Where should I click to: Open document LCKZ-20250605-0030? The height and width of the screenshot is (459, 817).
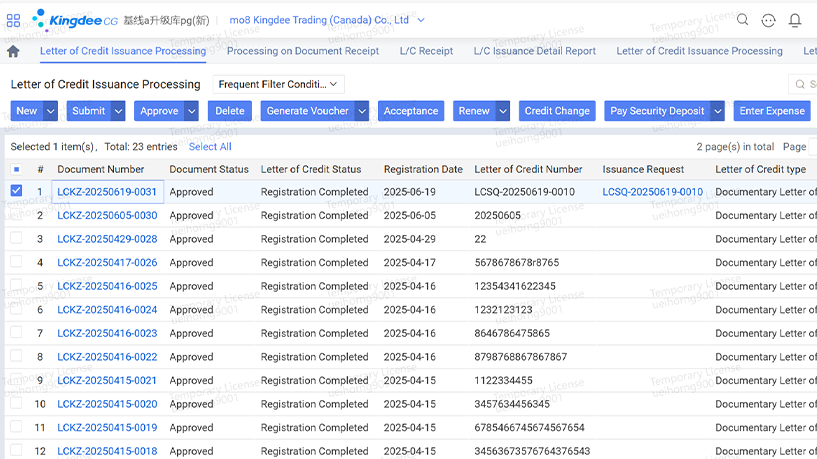click(107, 215)
